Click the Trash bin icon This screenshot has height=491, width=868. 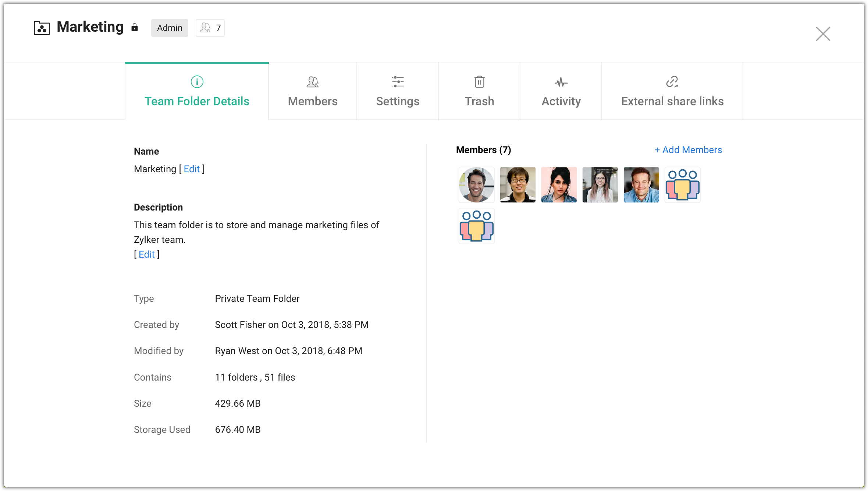[479, 82]
